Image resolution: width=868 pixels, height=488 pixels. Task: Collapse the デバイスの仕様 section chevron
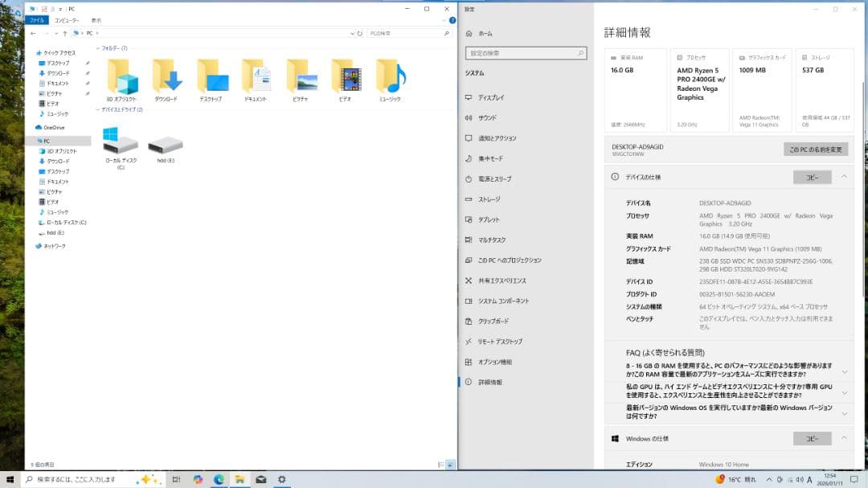coord(843,177)
